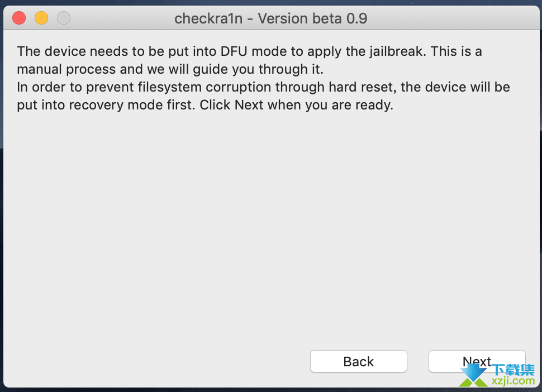This screenshot has height=392, width=542.
Task: Click the desktop background beside the window
Action: (x=540, y=207)
